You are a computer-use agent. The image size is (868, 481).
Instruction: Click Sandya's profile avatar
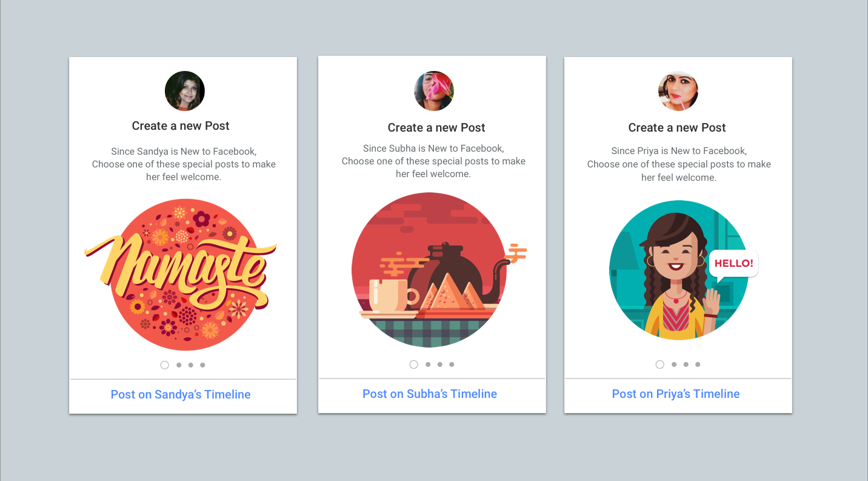[185, 91]
